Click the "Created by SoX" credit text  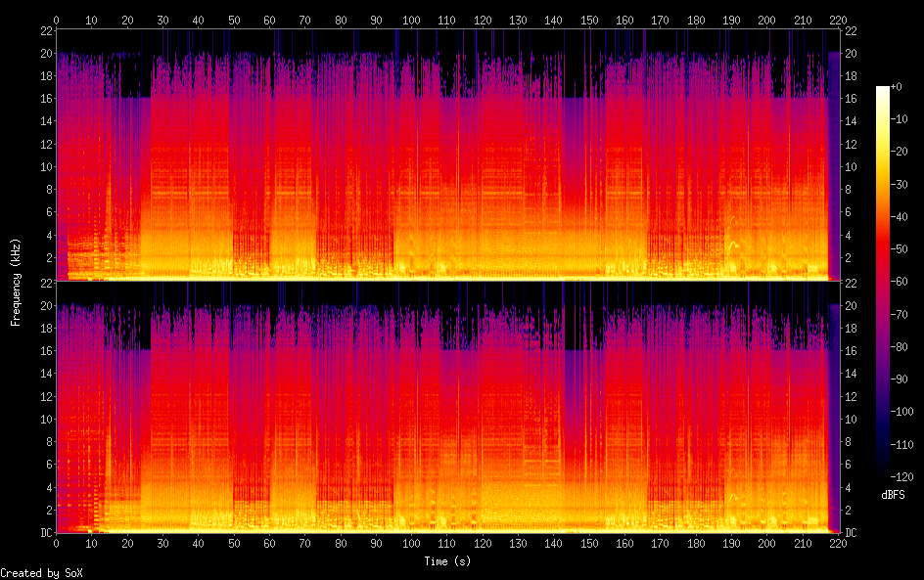[41, 572]
